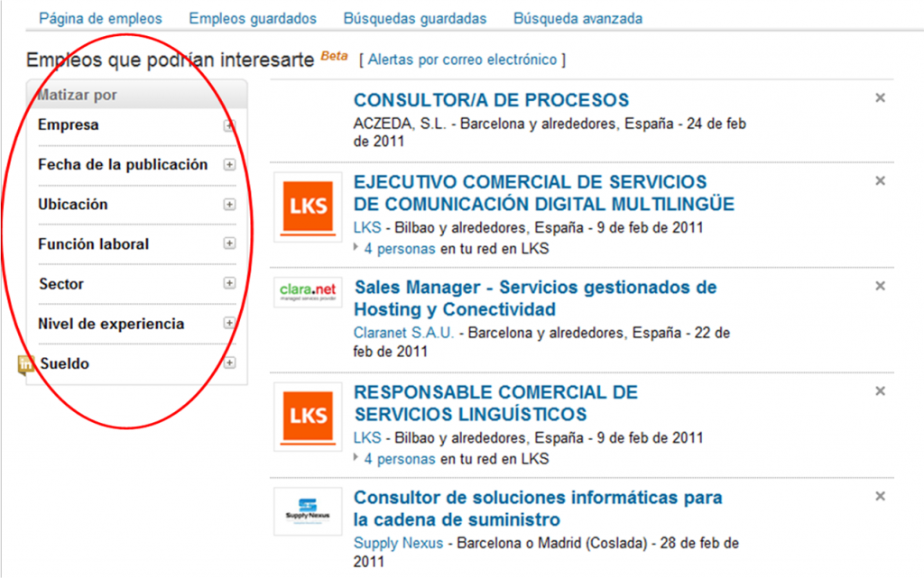924x578 pixels.
Task: Dismiss the Sales Manager listing with X
Action: click(881, 286)
